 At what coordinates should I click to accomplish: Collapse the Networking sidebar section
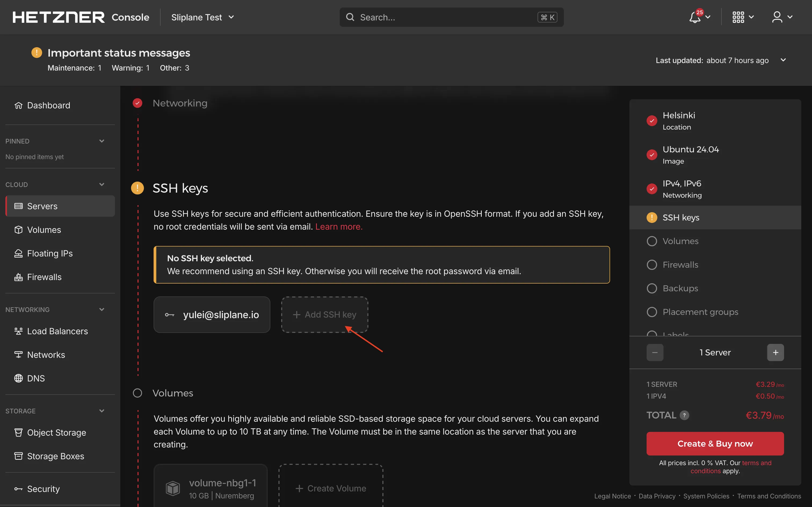pyautogui.click(x=102, y=310)
